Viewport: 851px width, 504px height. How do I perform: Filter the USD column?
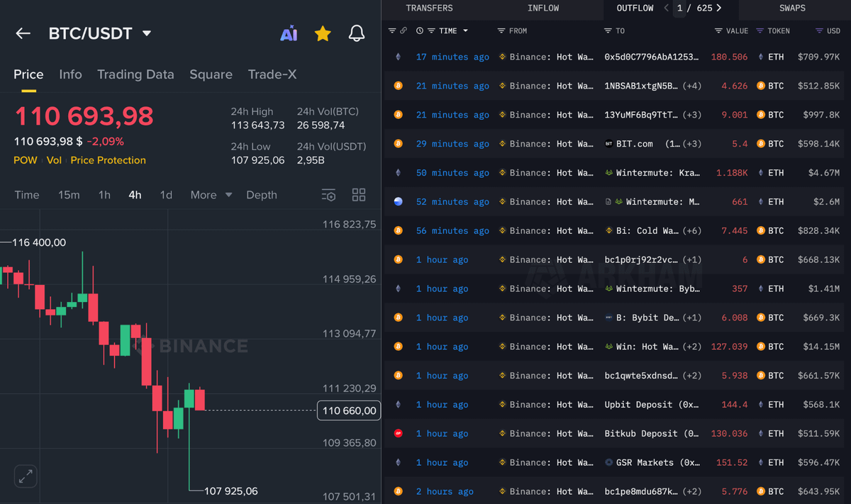coord(820,31)
